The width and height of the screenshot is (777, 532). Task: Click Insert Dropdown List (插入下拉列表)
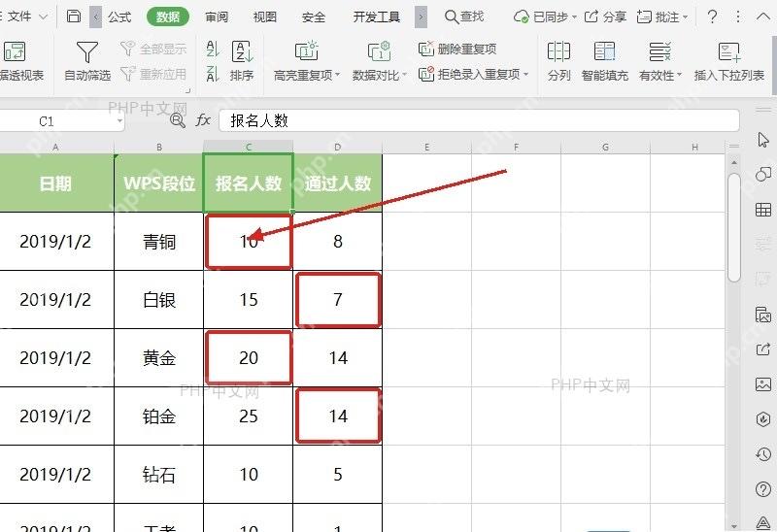[729, 61]
